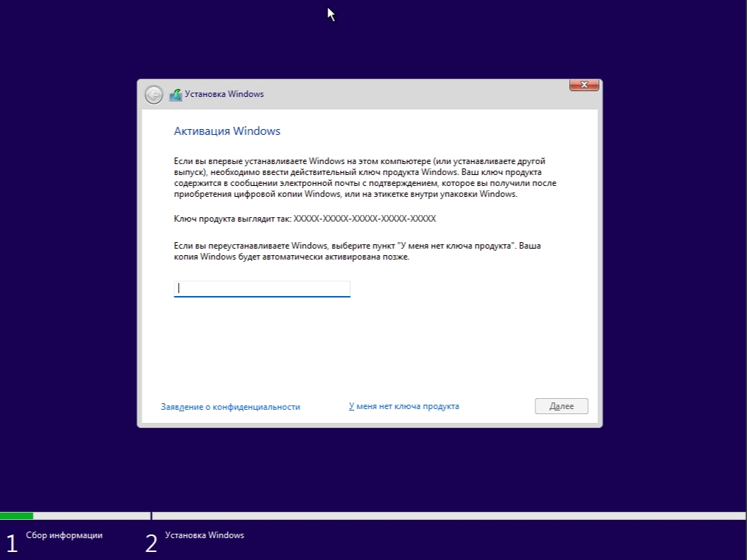Click the paragraph starting Если вы впервые устанавливаете

coord(365,178)
